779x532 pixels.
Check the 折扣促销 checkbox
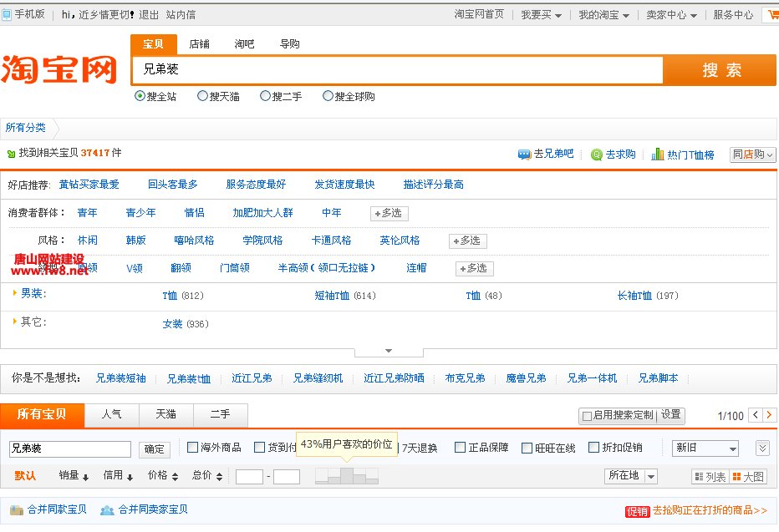pos(593,447)
